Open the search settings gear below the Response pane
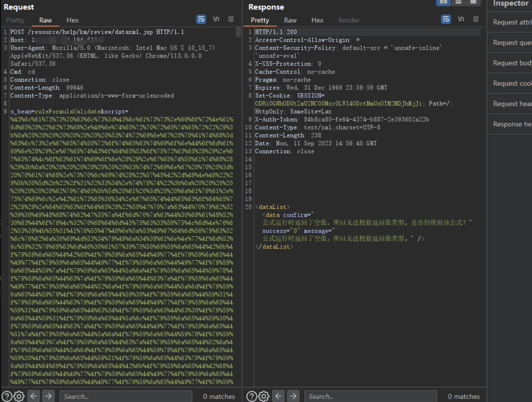This screenshot has width=532, height=402. (264, 396)
